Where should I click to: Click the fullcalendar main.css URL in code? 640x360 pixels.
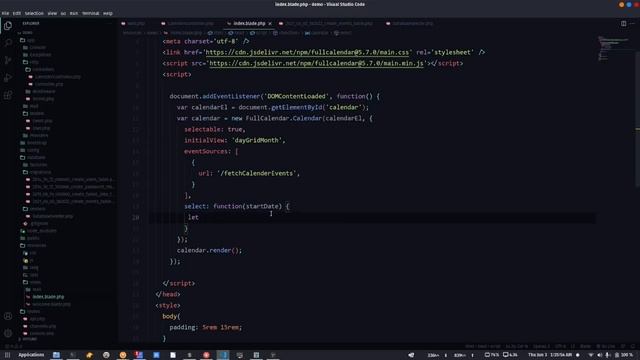pos(307,52)
